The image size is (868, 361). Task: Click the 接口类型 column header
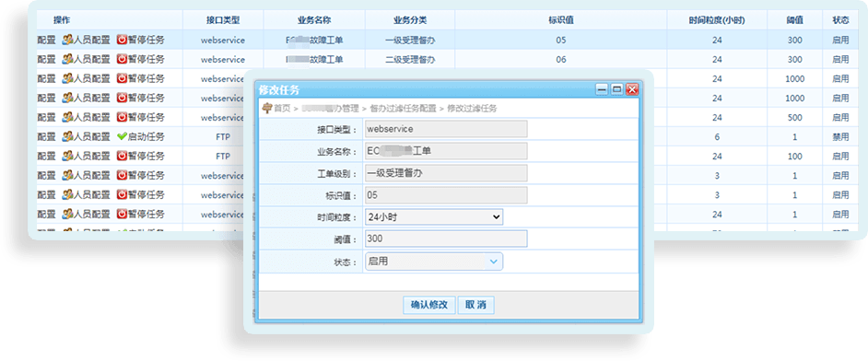(223, 20)
